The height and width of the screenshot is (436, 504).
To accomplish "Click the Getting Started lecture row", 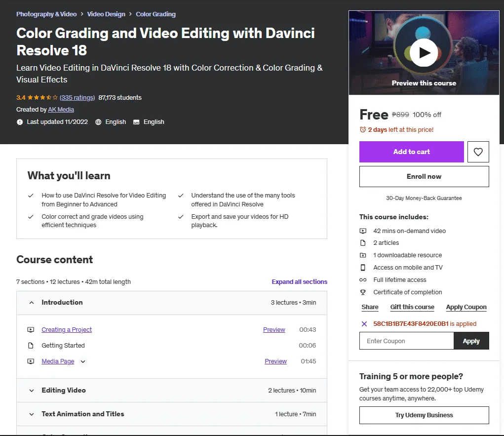I will pyautogui.click(x=172, y=345).
